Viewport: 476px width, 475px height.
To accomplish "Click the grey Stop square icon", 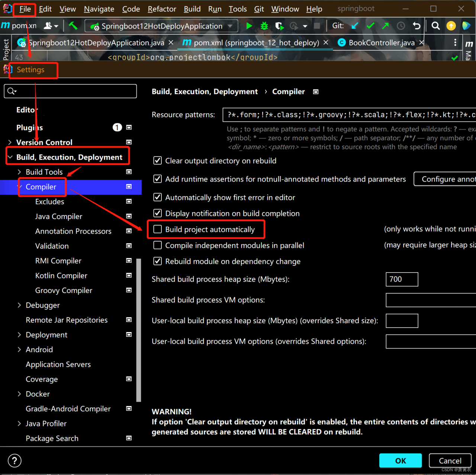I will [317, 26].
